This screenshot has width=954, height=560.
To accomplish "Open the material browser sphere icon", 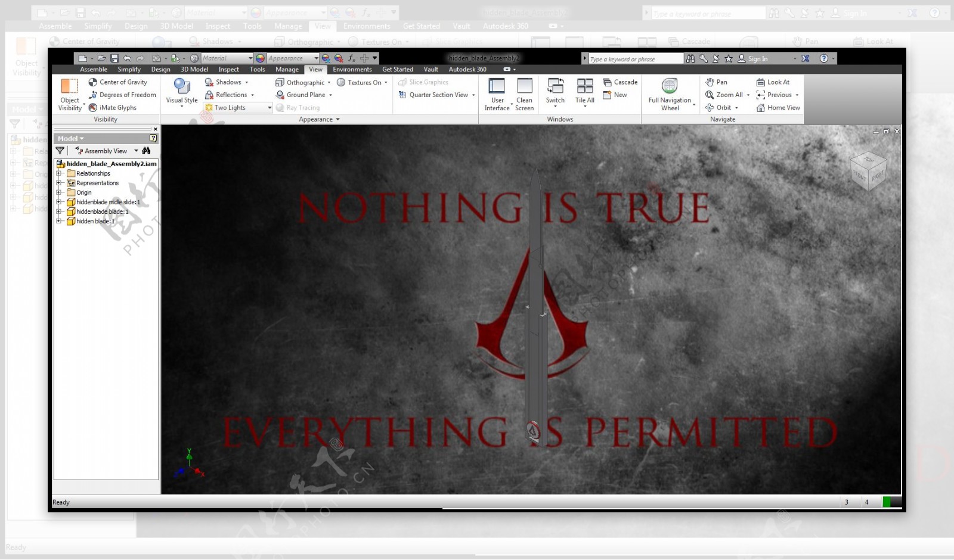I will 194,58.
